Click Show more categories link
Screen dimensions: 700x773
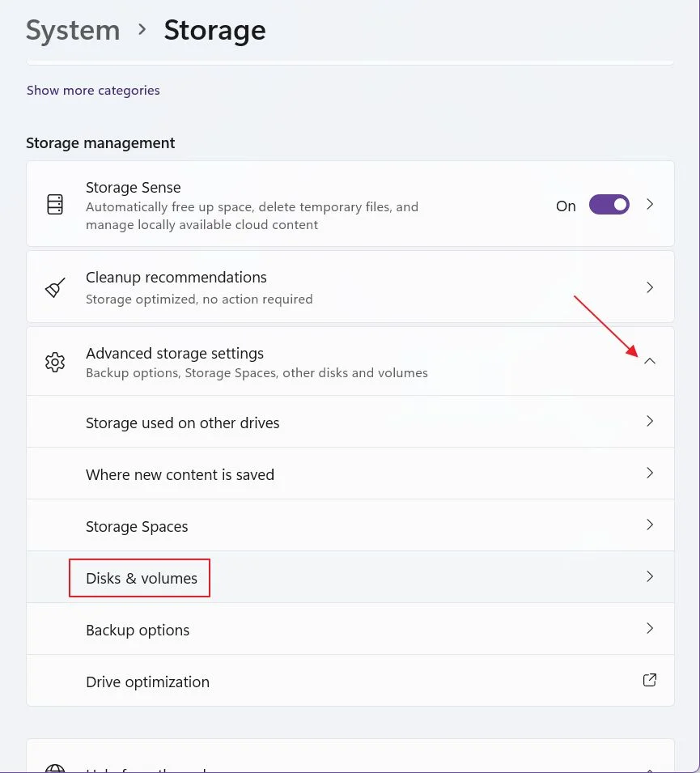point(93,90)
